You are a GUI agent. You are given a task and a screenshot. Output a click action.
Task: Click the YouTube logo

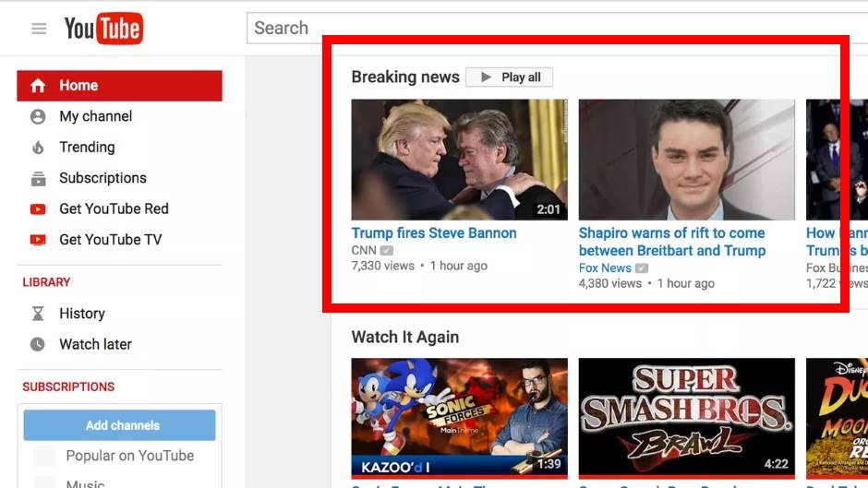[102, 29]
